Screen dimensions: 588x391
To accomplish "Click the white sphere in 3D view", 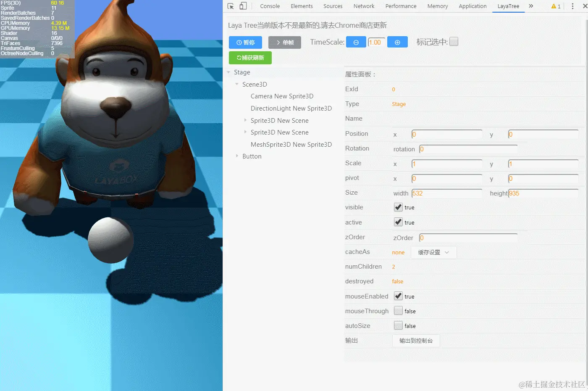I will (111, 240).
